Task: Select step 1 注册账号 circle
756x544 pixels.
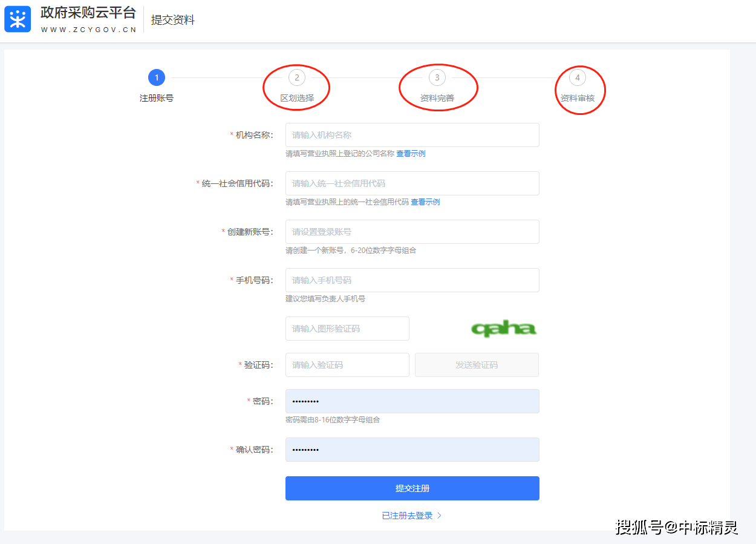Action: pyautogui.click(x=157, y=77)
